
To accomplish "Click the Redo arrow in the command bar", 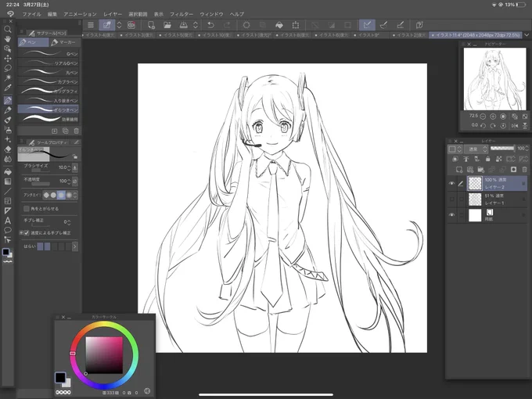I will (227, 25).
